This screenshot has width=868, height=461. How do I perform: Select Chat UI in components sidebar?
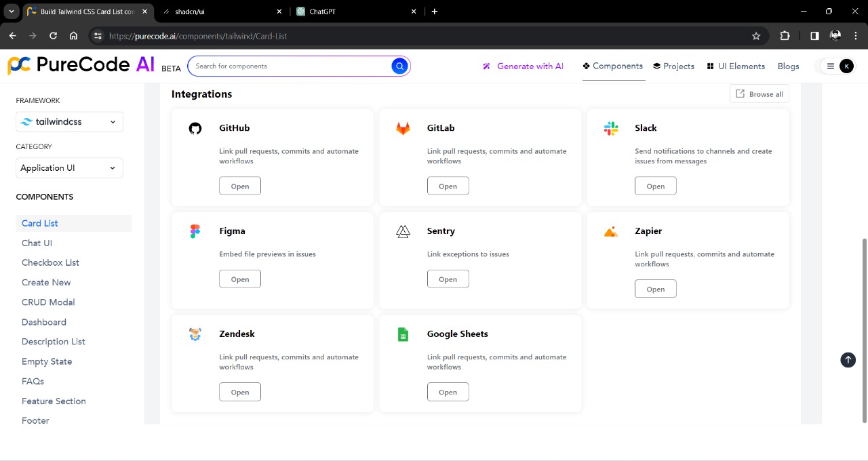(x=37, y=243)
